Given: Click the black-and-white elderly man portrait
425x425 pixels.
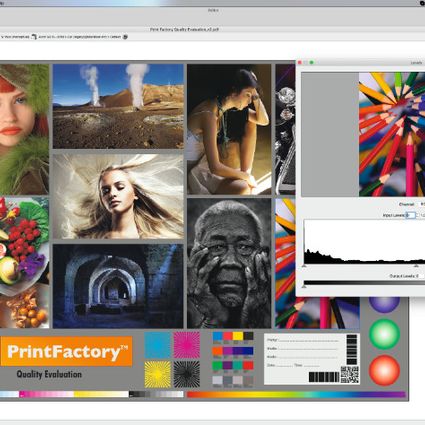Looking at the screenshot, I should pos(229,263).
